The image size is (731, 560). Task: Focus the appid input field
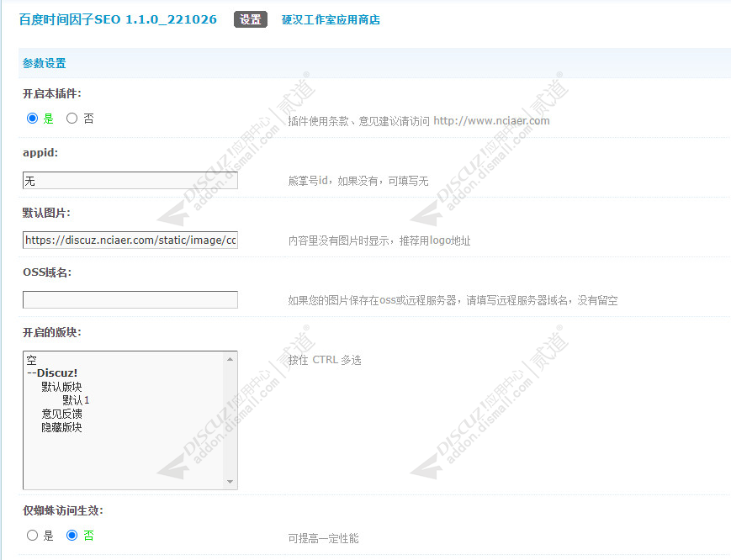pyautogui.click(x=130, y=180)
